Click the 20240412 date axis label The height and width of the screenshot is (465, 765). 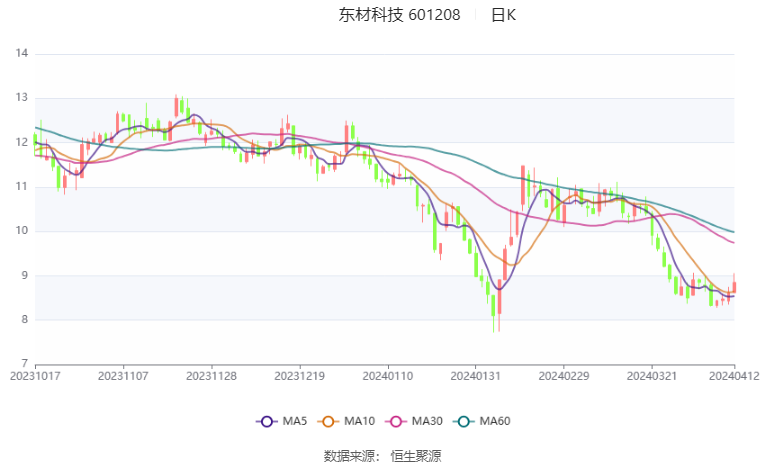(x=734, y=376)
